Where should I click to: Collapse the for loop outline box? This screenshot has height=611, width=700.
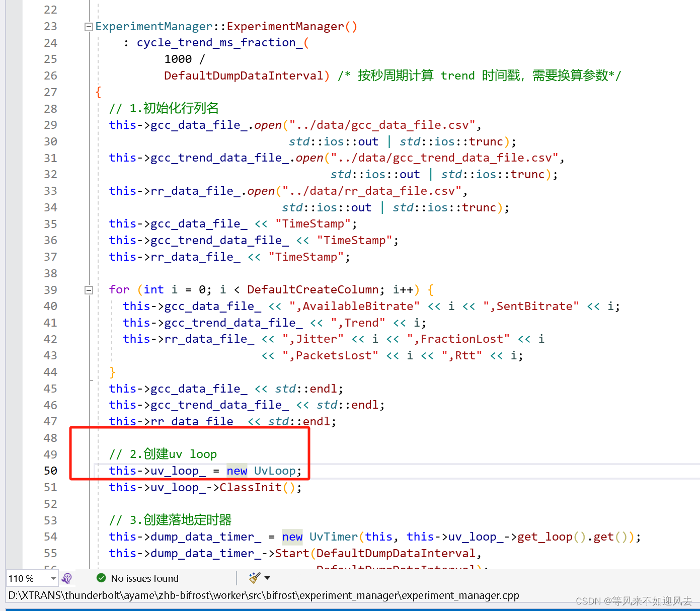point(89,290)
